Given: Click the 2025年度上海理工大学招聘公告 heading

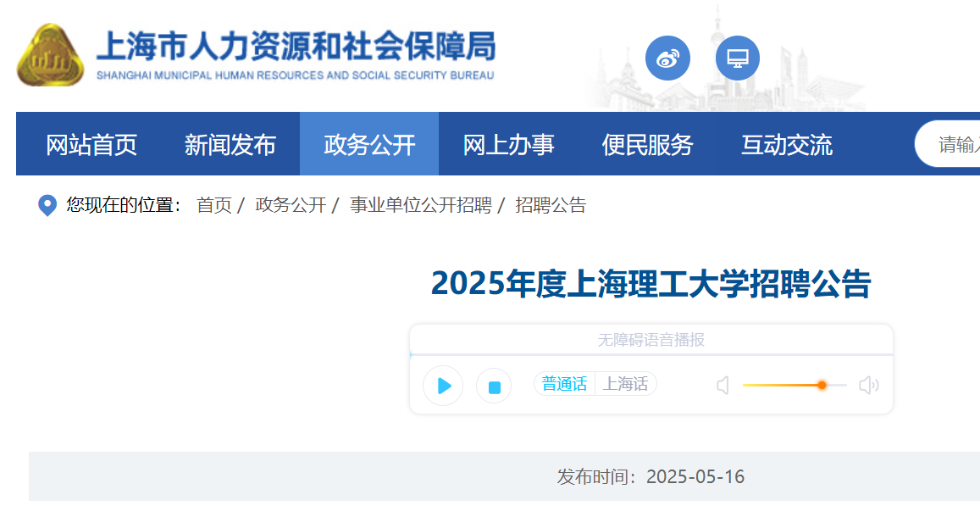Looking at the screenshot, I should (x=651, y=284).
